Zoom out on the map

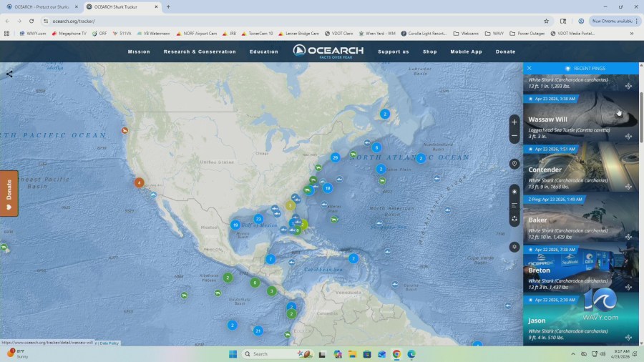(514, 136)
